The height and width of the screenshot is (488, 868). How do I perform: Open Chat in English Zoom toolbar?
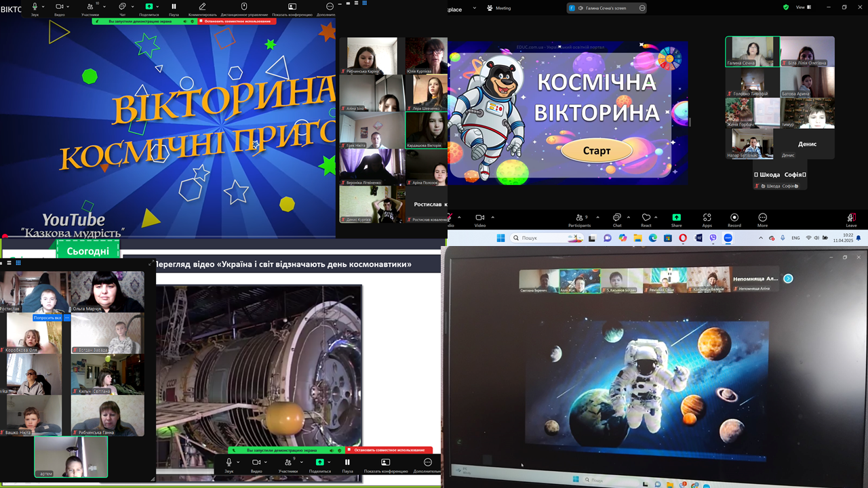pos(617,220)
